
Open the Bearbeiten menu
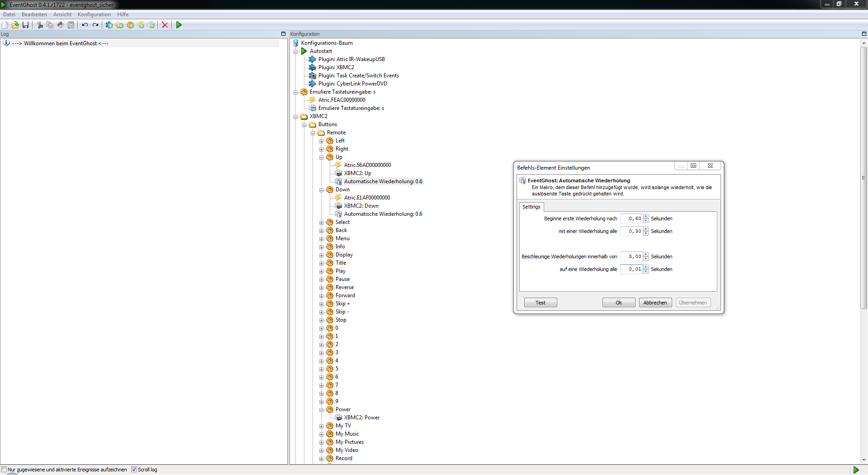pos(34,14)
